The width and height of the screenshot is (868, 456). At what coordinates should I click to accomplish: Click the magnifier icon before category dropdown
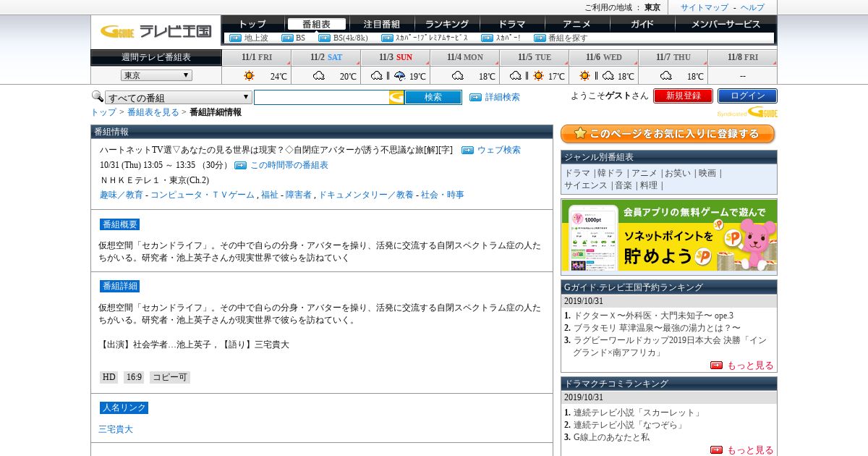click(x=97, y=96)
